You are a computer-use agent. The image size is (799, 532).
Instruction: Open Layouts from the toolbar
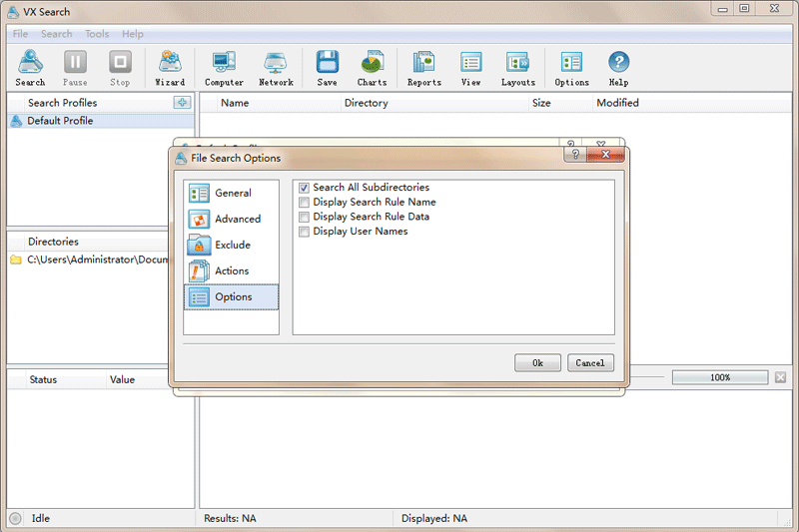[517, 68]
